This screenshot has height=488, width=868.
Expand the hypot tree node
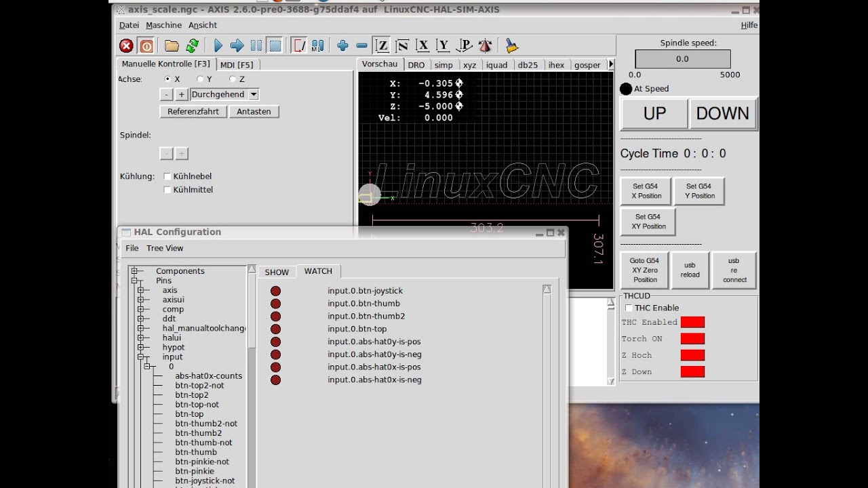click(141, 347)
